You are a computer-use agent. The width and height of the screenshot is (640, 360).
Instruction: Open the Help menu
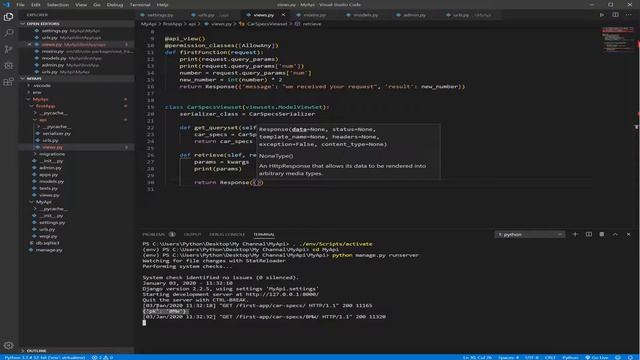click(162, 4)
